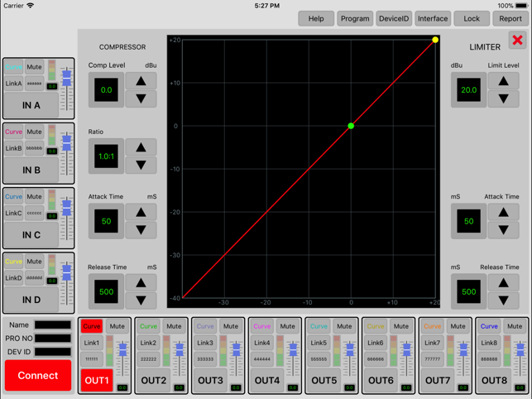Select the IN A channel button
Screen dimensions: 532x399
pyautogui.click(x=31, y=105)
